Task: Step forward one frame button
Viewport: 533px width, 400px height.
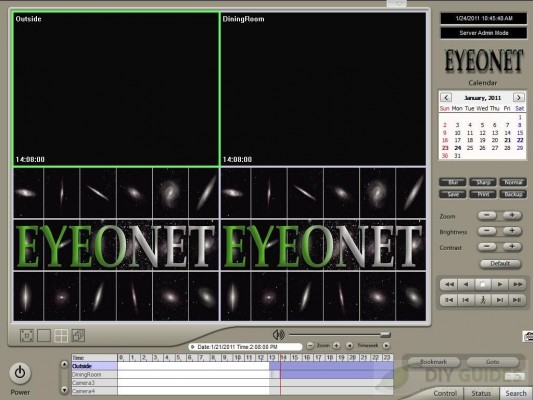Action: pyautogui.click(x=500, y=300)
